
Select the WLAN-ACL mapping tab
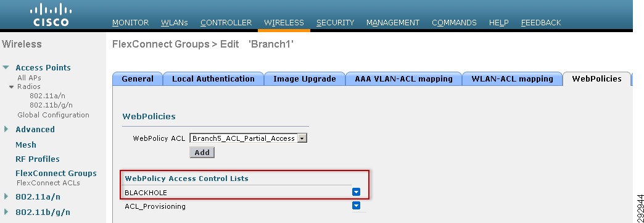pyautogui.click(x=512, y=79)
